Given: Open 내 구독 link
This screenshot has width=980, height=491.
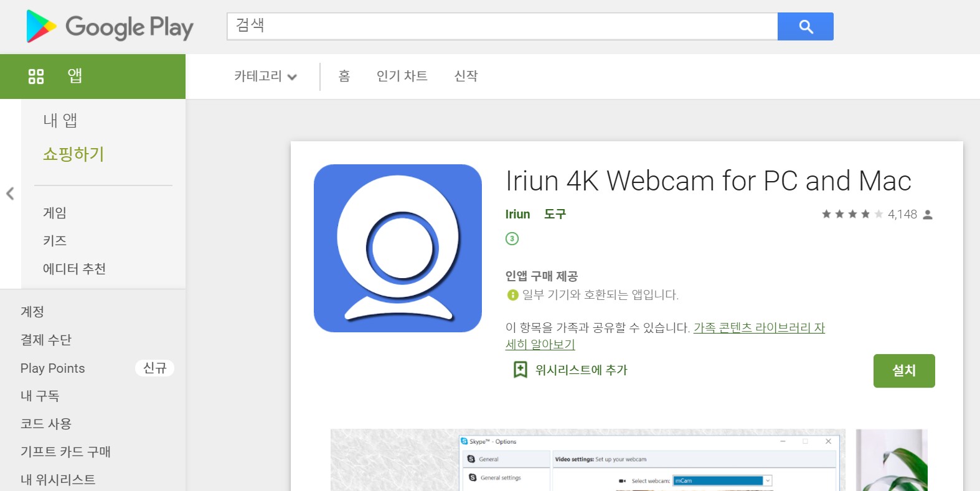Looking at the screenshot, I should click(x=40, y=396).
